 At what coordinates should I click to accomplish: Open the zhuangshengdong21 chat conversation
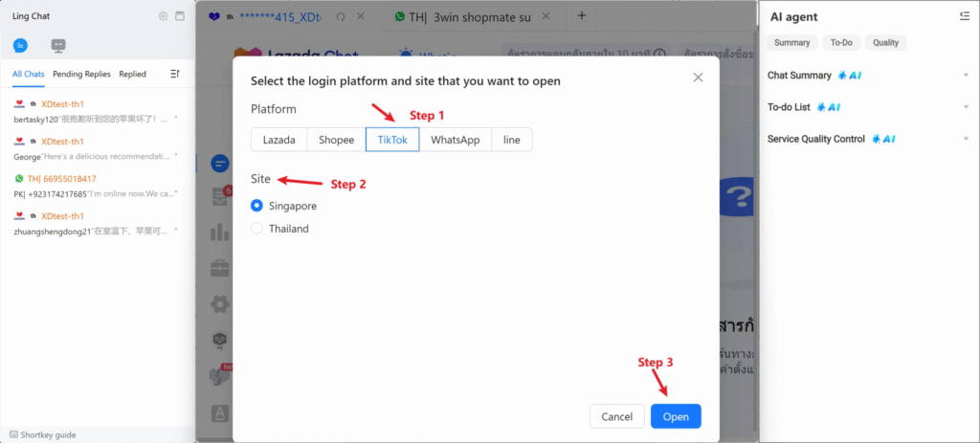click(97, 223)
